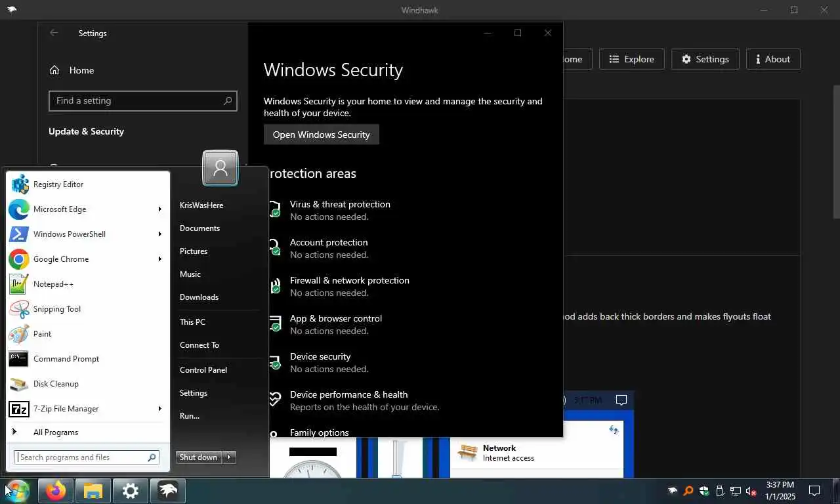Open Music from start menu

(190, 274)
